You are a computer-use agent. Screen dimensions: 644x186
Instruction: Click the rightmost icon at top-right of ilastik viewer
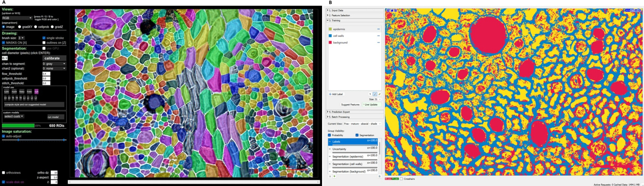[x=639, y=11]
